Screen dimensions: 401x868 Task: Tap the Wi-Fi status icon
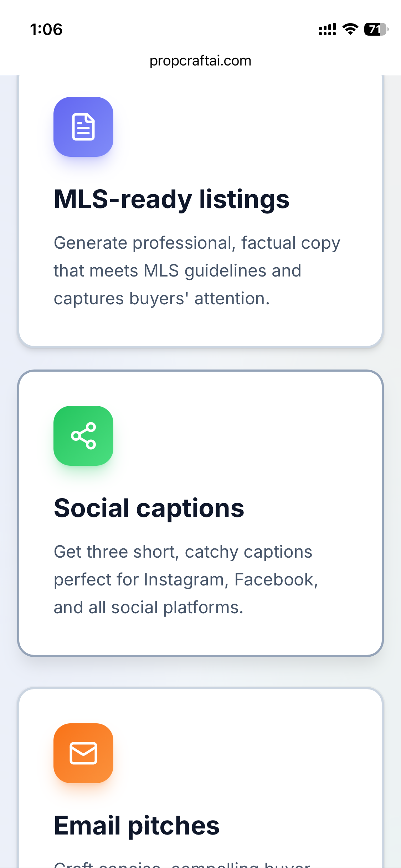tap(350, 29)
